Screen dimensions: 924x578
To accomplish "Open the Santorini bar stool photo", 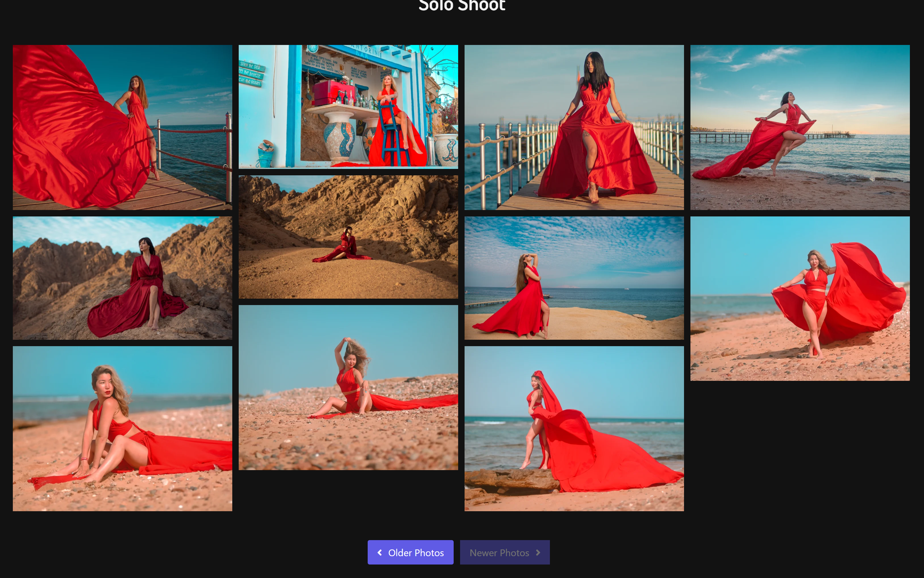I will (348, 107).
